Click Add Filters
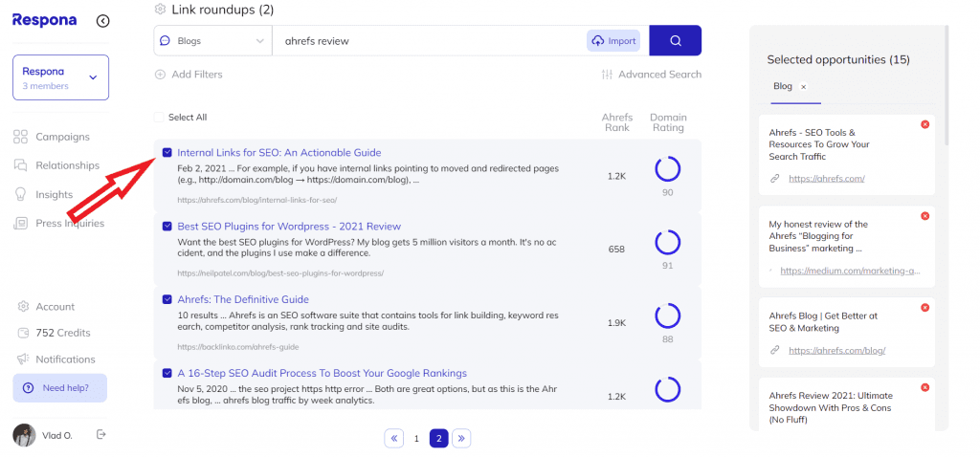 point(189,75)
